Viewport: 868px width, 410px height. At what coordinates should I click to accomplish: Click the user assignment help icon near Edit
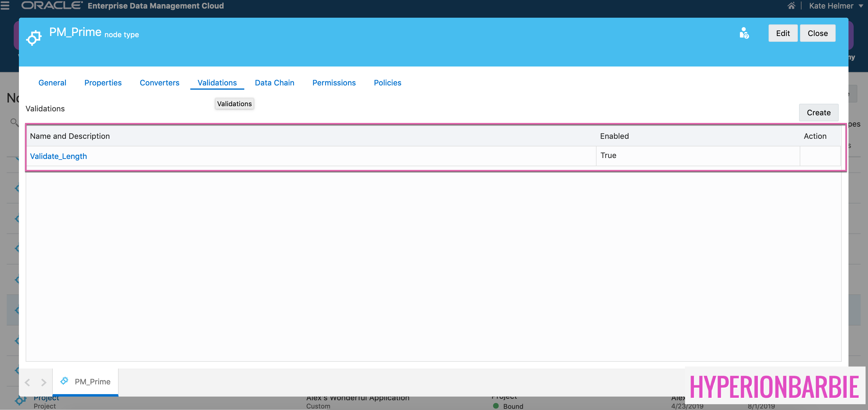point(744,33)
